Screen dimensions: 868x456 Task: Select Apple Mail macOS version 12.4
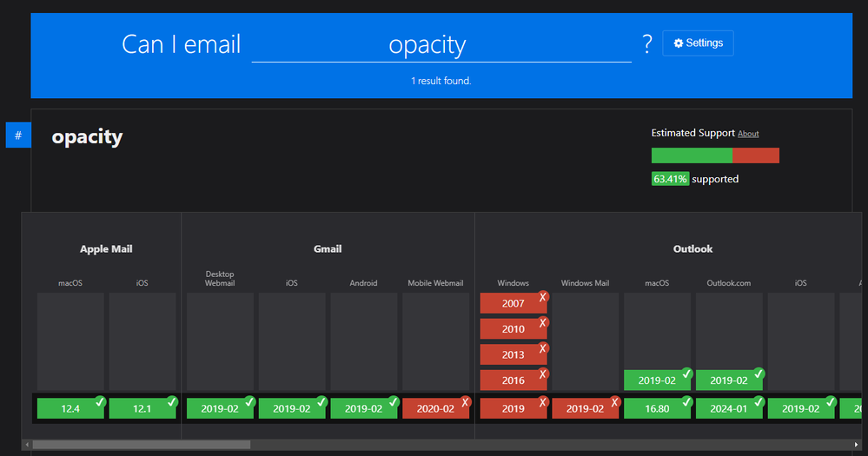pos(70,408)
